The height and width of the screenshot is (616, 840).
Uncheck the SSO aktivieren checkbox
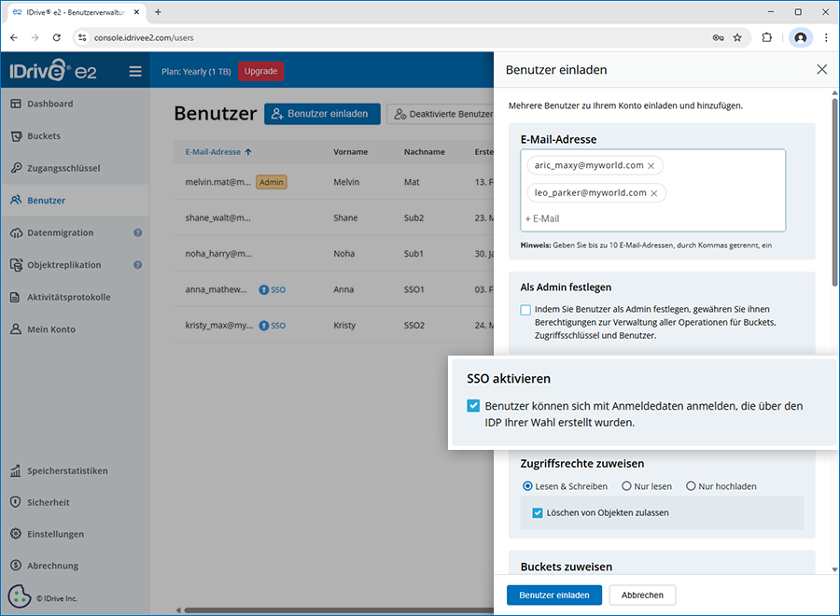coord(473,407)
